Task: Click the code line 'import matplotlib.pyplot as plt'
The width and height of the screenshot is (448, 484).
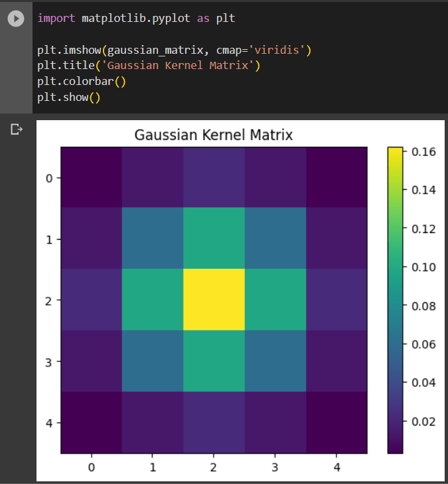Action: 136,19
